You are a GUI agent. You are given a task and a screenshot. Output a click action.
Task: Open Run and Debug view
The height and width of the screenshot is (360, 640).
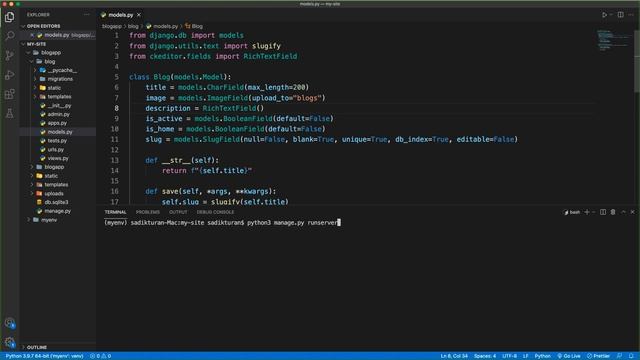9,75
